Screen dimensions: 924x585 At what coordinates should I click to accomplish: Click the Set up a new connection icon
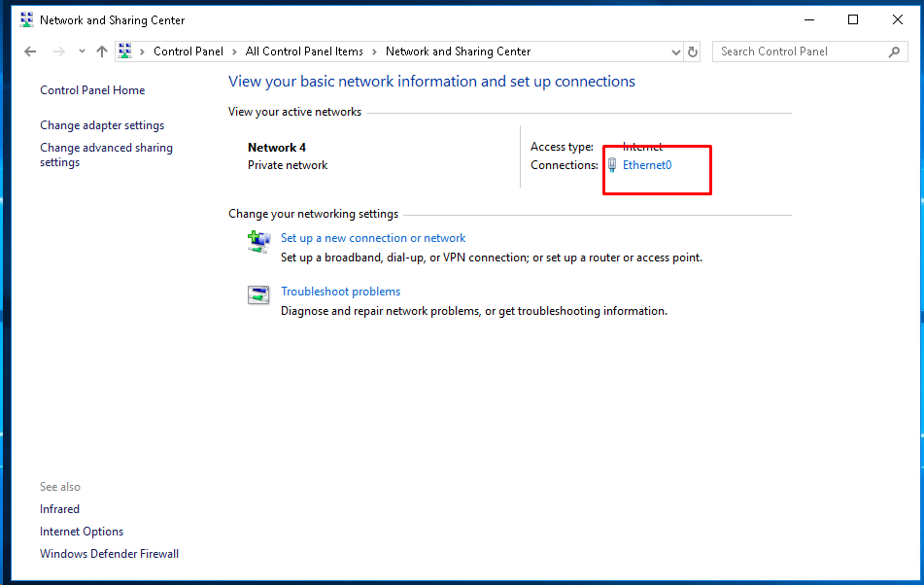pyautogui.click(x=258, y=241)
